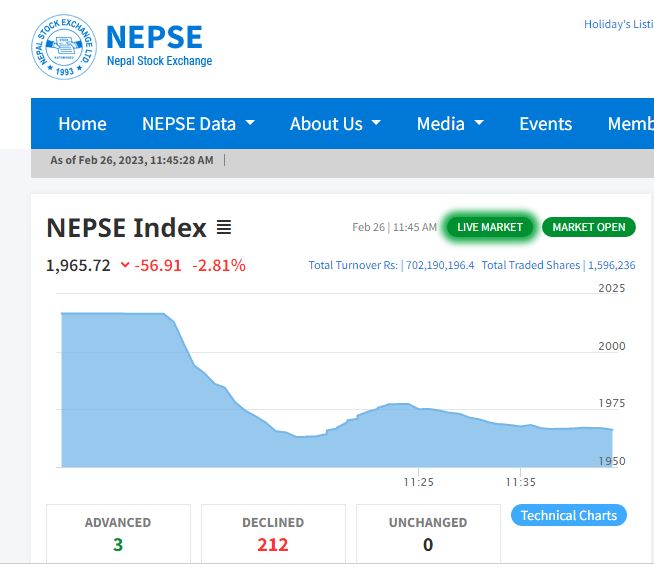This screenshot has height=568, width=654.
Task: Expand the NEPSE Data dropdown menu
Action: 198,124
